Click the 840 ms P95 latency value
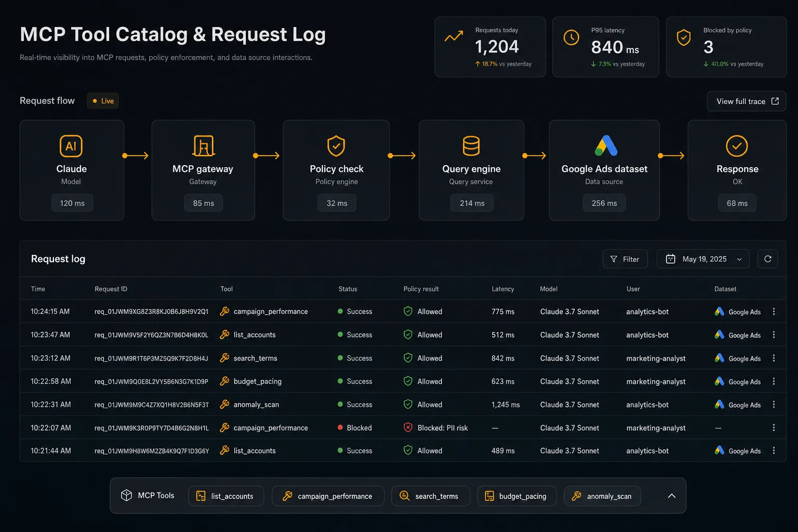798x532 pixels. click(615, 47)
